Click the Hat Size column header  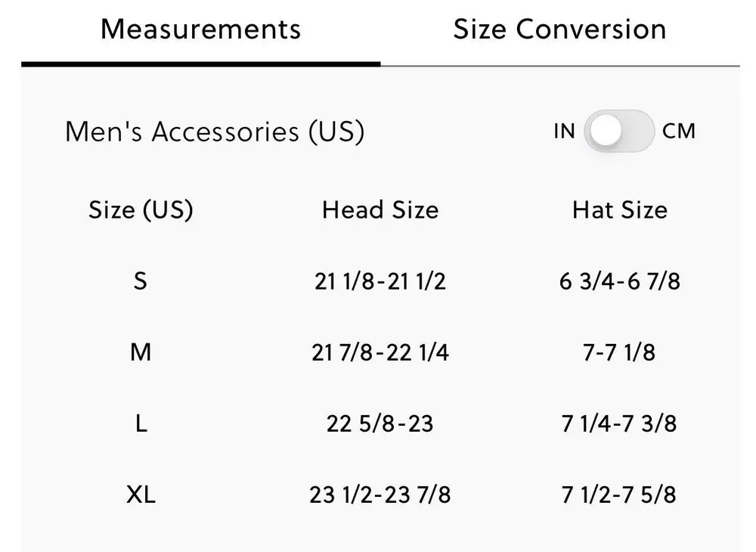pos(620,210)
